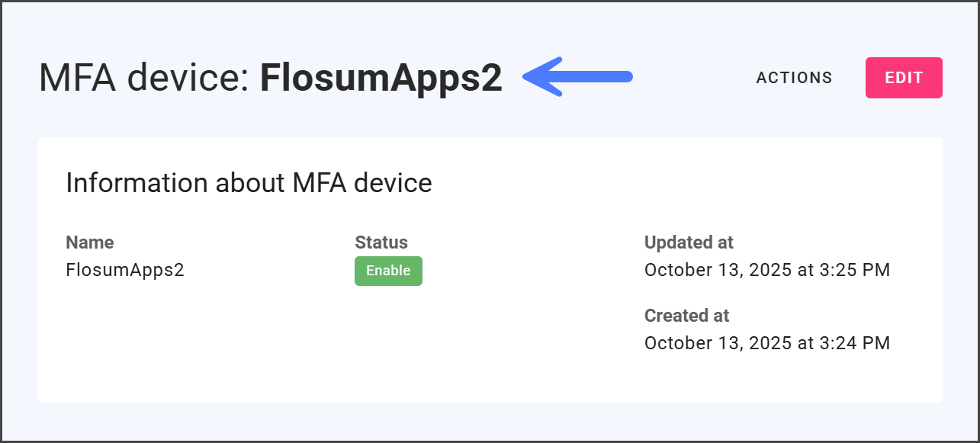Click the "Updated at" label
The image size is (980, 443).
tap(689, 242)
